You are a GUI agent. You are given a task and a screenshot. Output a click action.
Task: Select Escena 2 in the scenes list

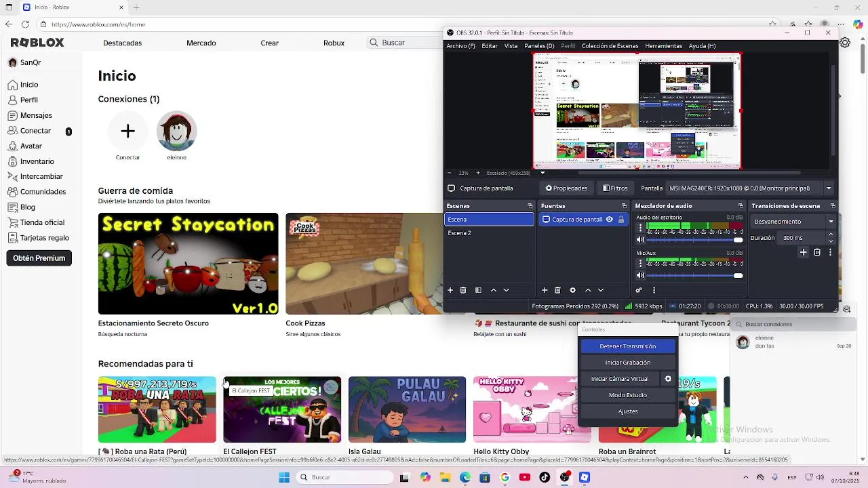(x=489, y=233)
